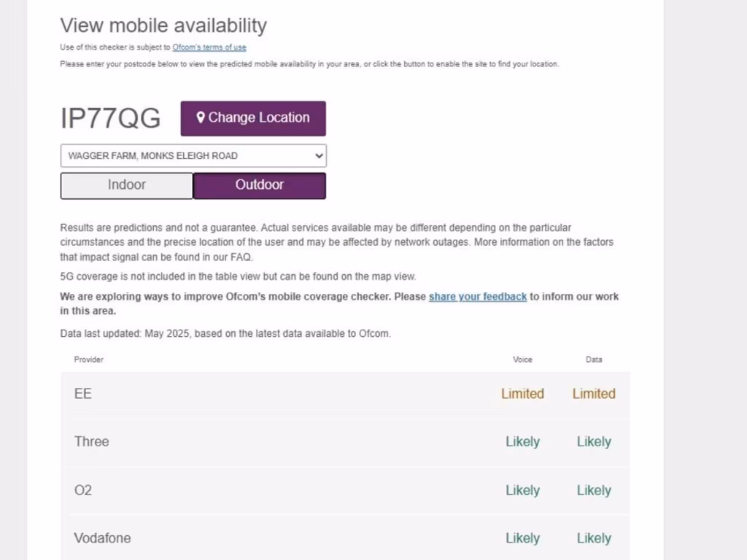This screenshot has height=560, width=747.
Task: Select the Vodafone provider row name
Action: (102, 538)
